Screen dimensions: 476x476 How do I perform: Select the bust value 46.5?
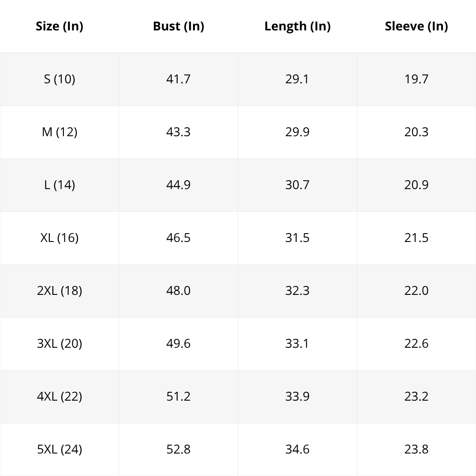(x=178, y=238)
